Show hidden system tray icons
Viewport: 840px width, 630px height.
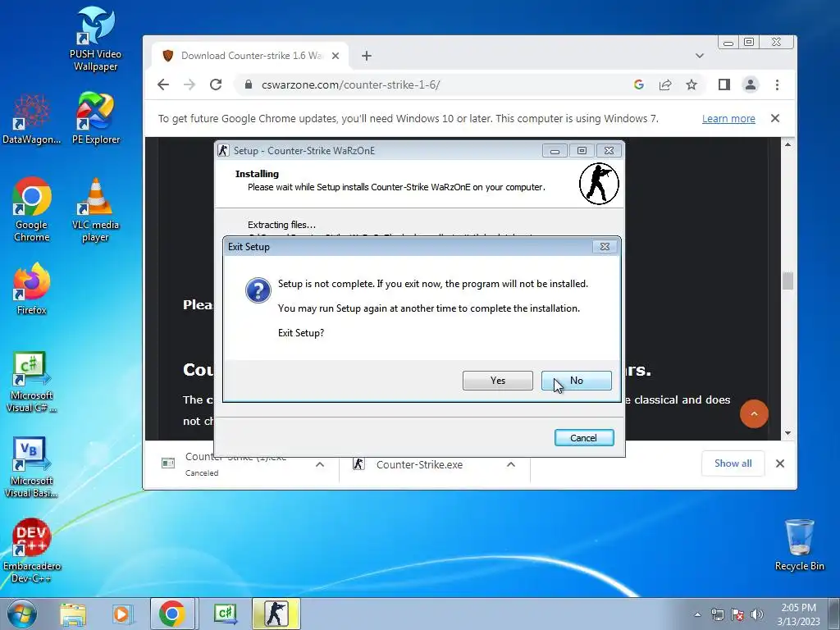click(697, 614)
